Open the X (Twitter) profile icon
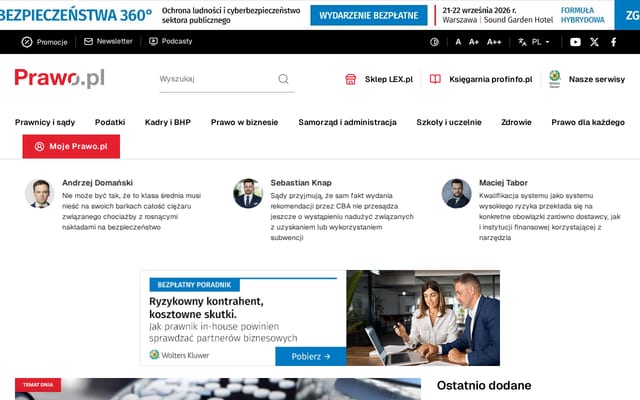640x400 pixels. 594,42
